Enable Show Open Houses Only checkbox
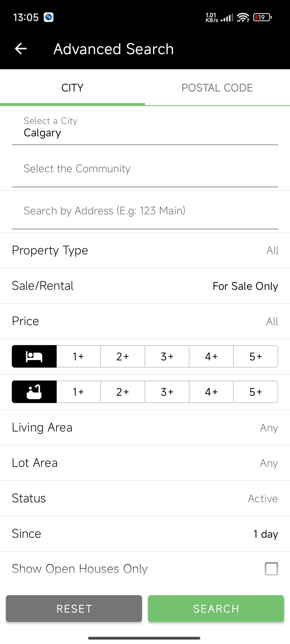Image resolution: width=290 pixels, height=644 pixels. click(271, 569)
